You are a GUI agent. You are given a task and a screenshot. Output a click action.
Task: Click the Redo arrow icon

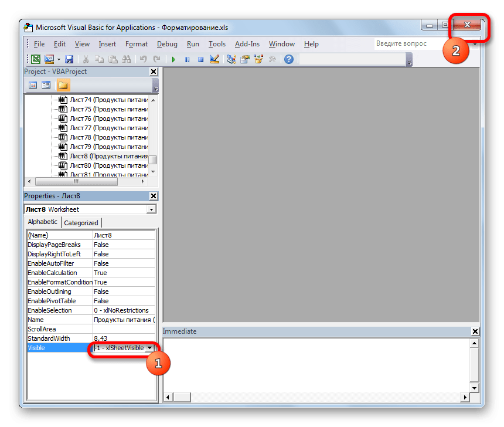(x=157, y=59)
